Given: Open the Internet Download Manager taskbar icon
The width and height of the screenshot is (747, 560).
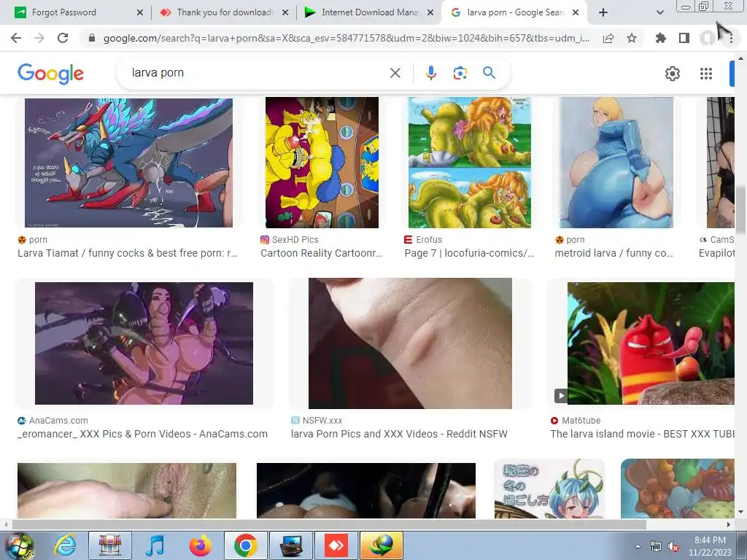Looking at the screenshot, I should [381, 545].
